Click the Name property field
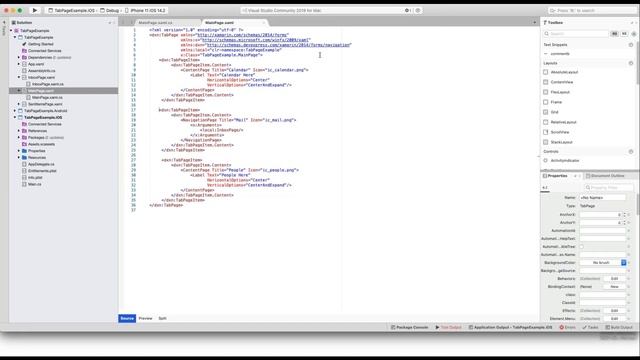The height and width of the screenshot is (360, 640). pos(602,198)
